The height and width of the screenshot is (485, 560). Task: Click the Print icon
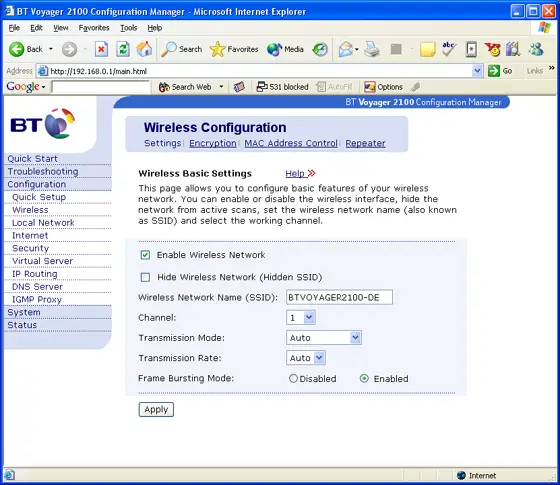(x=372, y=49)
